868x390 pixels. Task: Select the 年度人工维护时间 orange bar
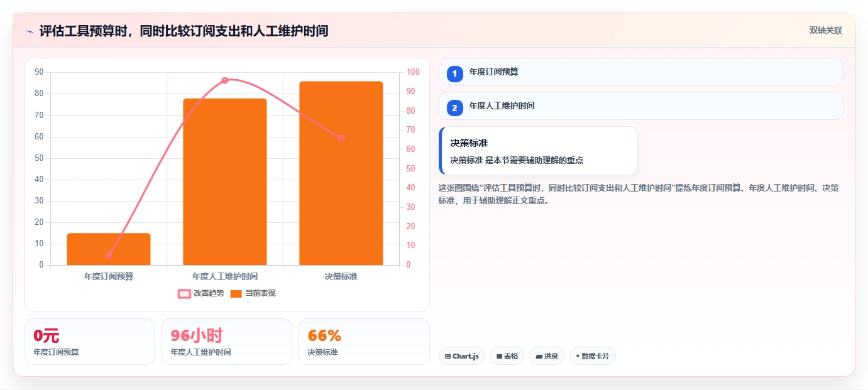coord(225,181)
